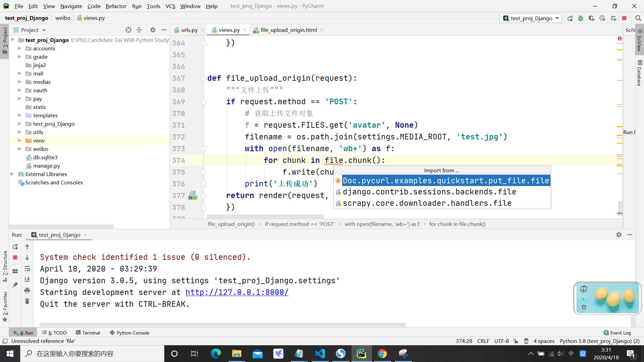Toggle scroll to end in Run console
Viewport: 644px width, 362px height.
(27, 280)
